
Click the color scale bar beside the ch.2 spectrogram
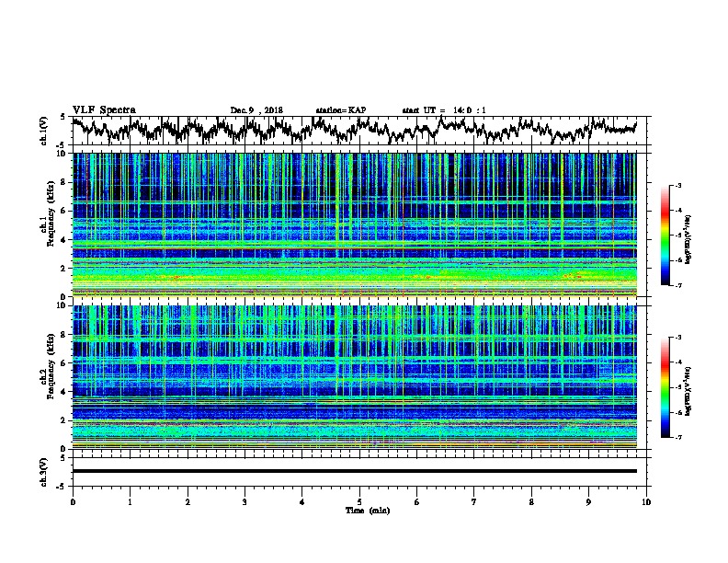click(665, 387)
